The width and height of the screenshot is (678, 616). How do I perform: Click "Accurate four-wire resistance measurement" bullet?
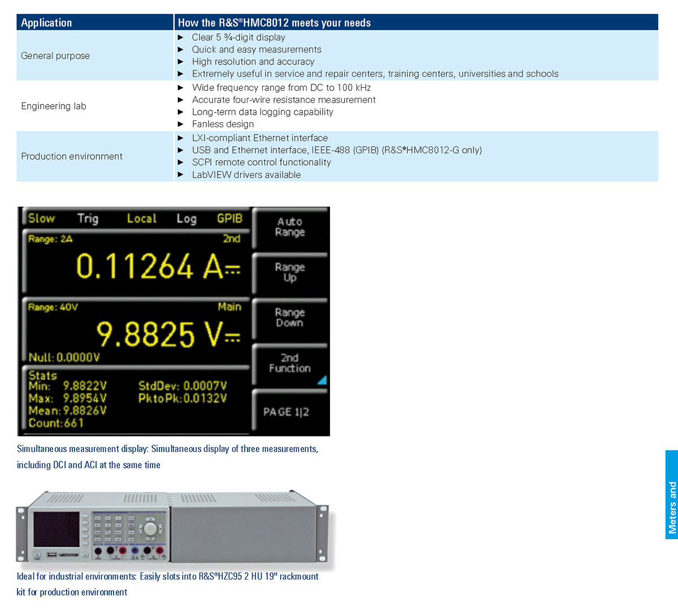click(x=284, y=99)
